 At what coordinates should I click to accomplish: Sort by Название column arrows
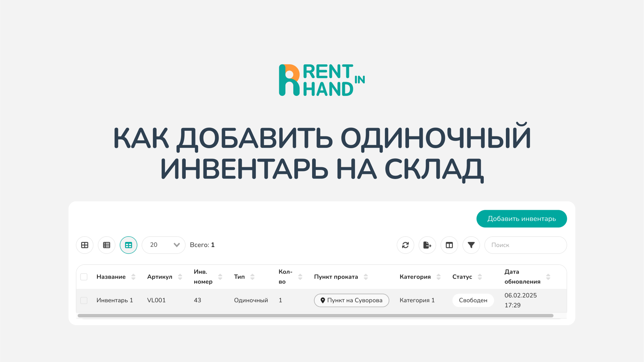133,277
